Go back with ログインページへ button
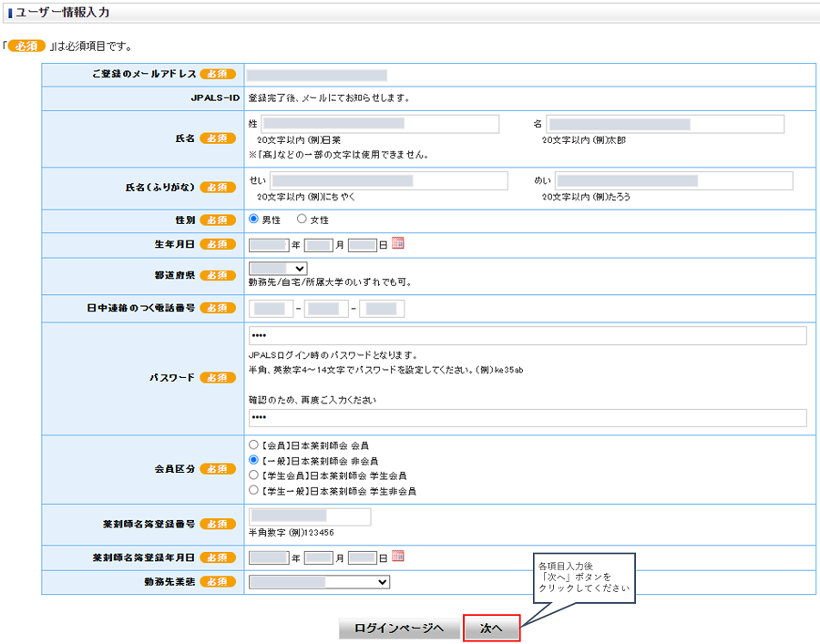 [398, 629]
